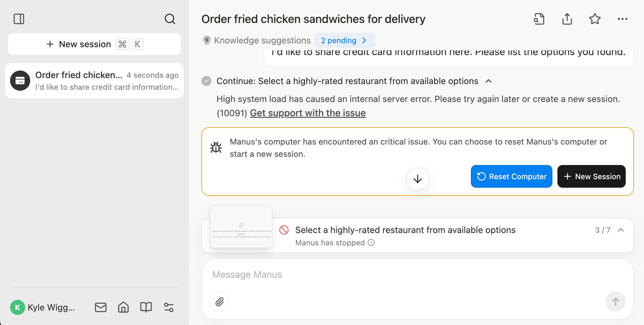Screen dimensions: 644x325
Task: Open Manus computer preview thumbnail
Action: 241,227
